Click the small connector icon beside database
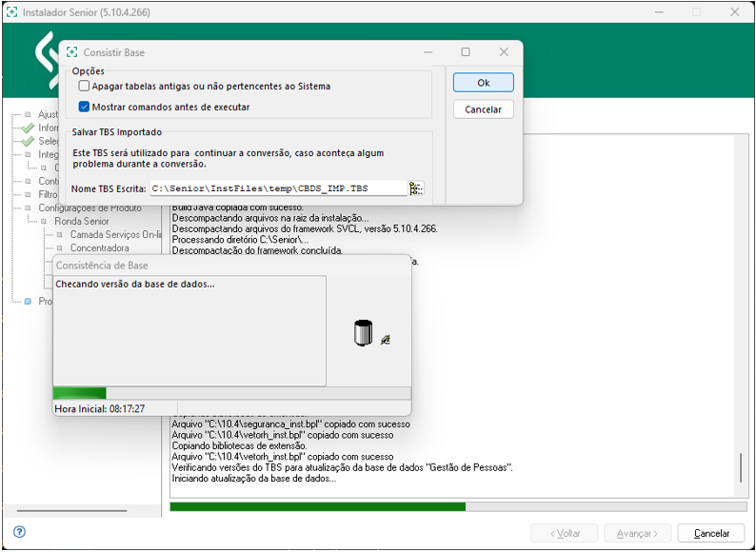This screenshot has height=552, width=756. click(386, 340)
